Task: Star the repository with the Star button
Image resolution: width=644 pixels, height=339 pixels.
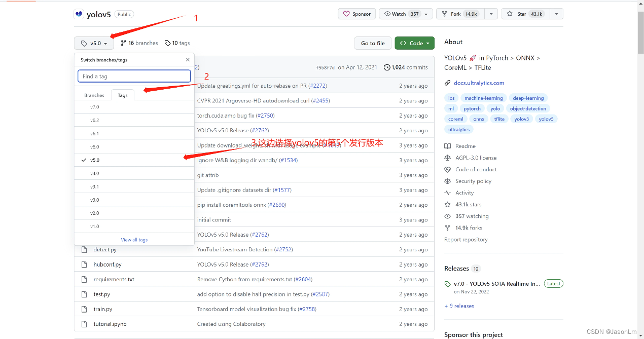Action: [525, 14]
